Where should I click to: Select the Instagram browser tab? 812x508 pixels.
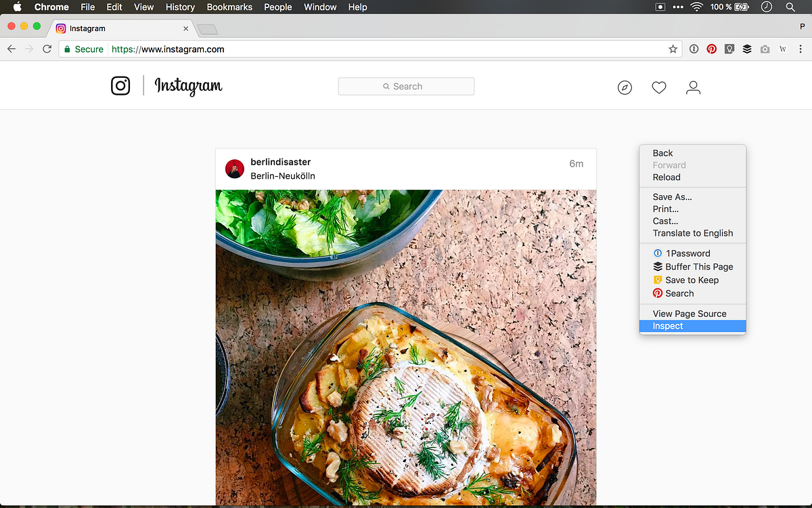coord(122,28)
